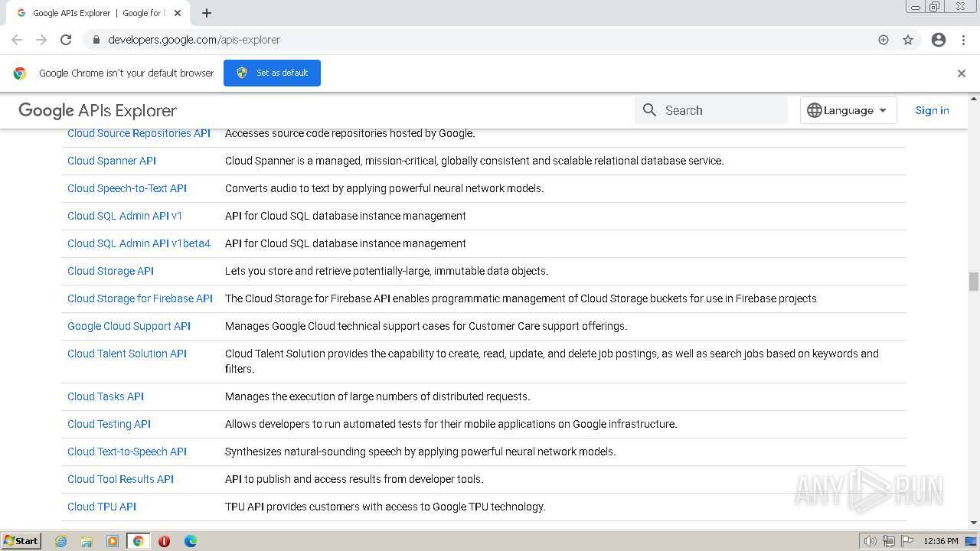
Task: Open Cloud Source Repositories API link
Action: (x=139, y=133)
